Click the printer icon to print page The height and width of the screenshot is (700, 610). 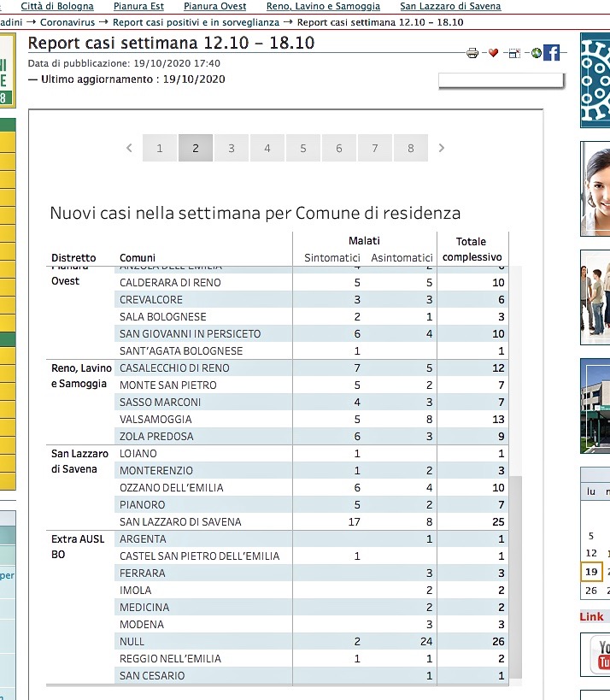click(472, 54)
